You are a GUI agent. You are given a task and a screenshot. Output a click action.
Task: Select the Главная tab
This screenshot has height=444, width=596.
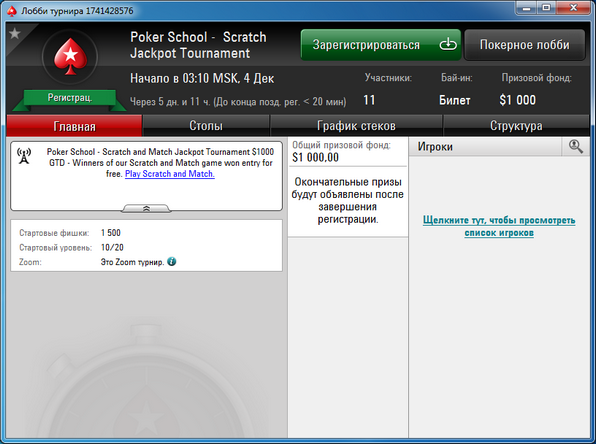[x=74, y=126]
